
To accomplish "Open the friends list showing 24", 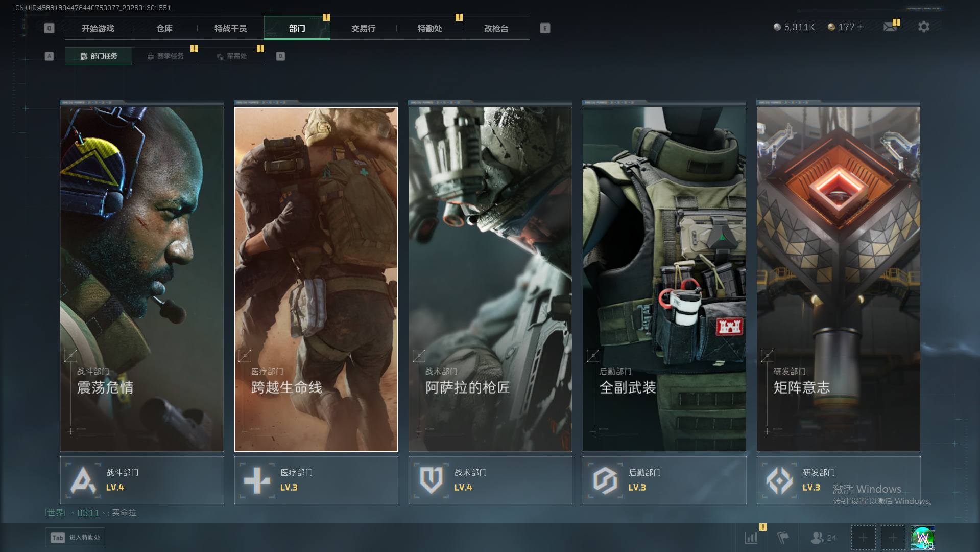I will (x=823, y=538).
